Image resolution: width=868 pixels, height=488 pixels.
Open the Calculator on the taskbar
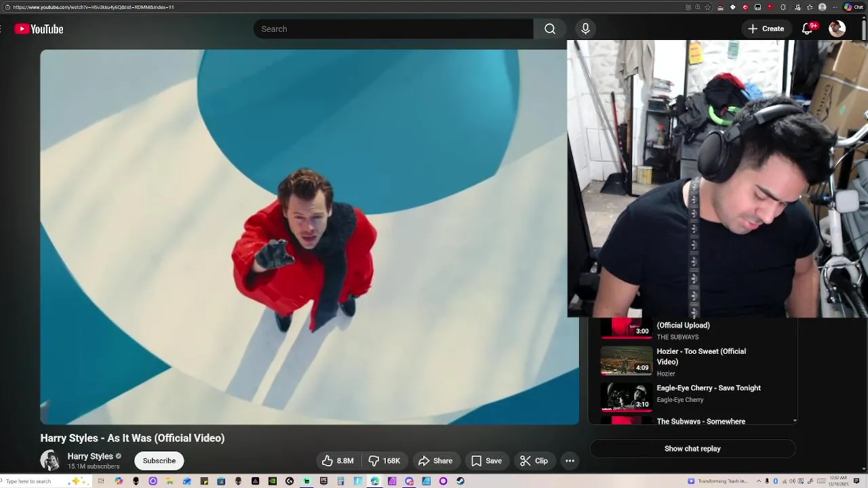[x=340, y=481]
